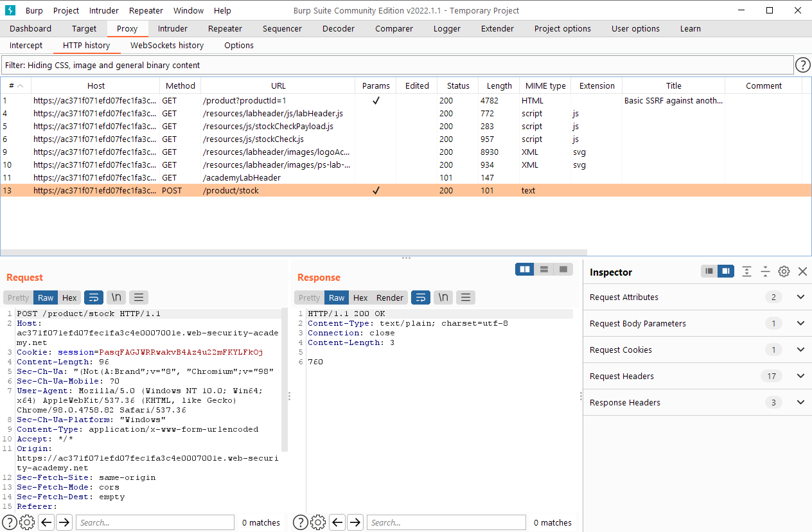Switch the Request view to Hex mode
Screen dimensions: 812x532
pyautogui.click(x=69, y=297)
